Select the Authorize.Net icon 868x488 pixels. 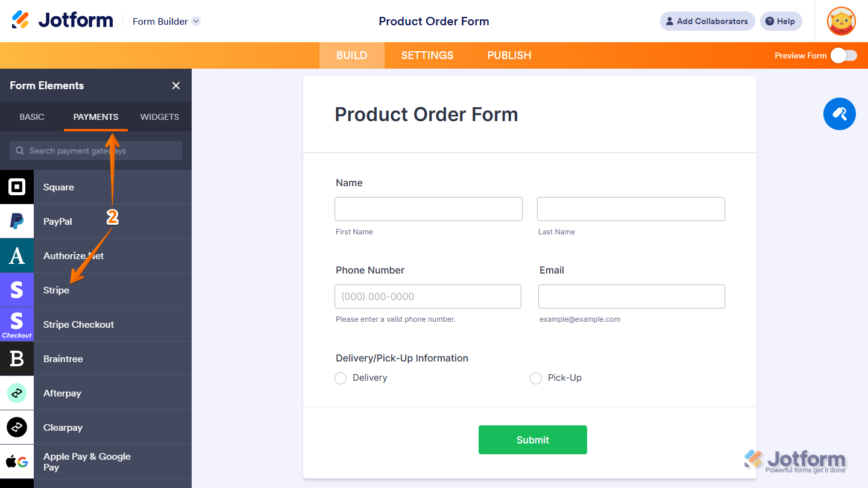[17, 255]
